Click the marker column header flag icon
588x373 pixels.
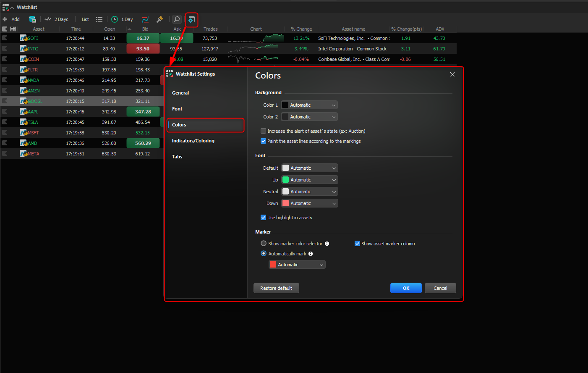(x=5, y=29)
